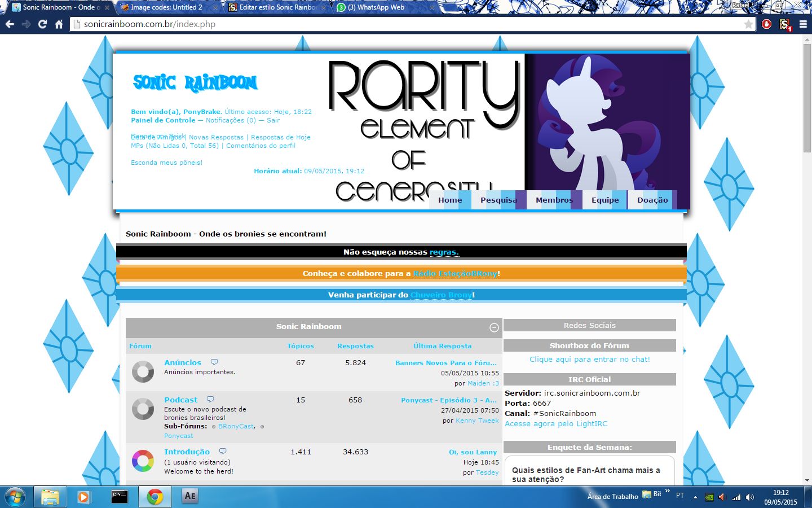Image resolution: width=812 pixels, height=508 pixels.
Task: Click the speech bubble icon beside Anúncios
Action: pyautogui.click(x=214, y=362)
